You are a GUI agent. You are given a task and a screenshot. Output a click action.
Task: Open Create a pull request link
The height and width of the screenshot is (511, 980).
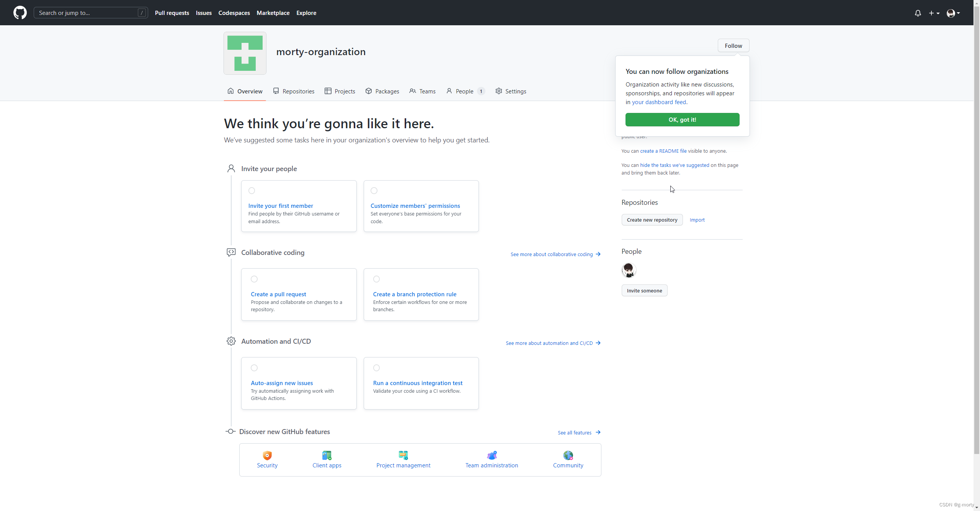coord(278,294)
